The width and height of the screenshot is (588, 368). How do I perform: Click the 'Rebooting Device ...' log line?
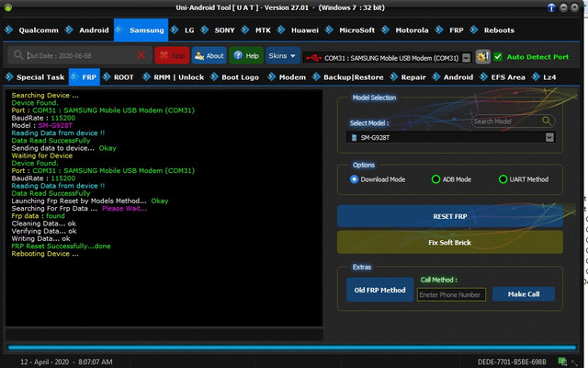[45, 254]
